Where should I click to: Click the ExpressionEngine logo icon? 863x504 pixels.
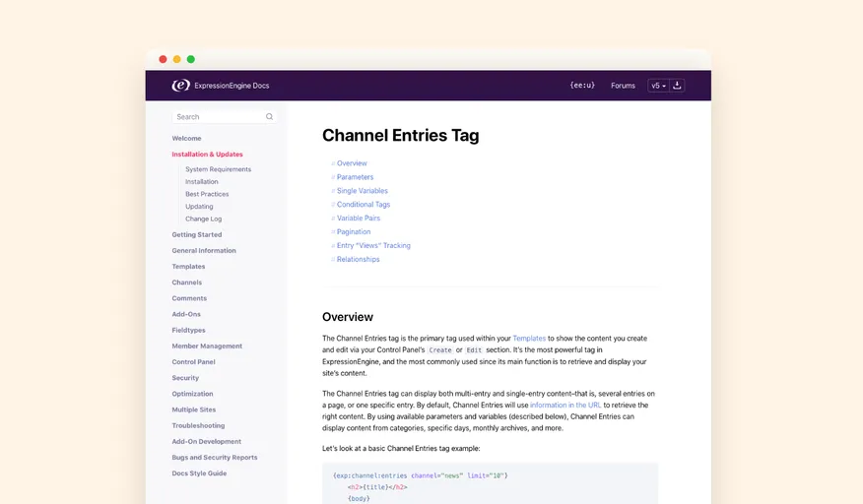[x=180, y=86]
